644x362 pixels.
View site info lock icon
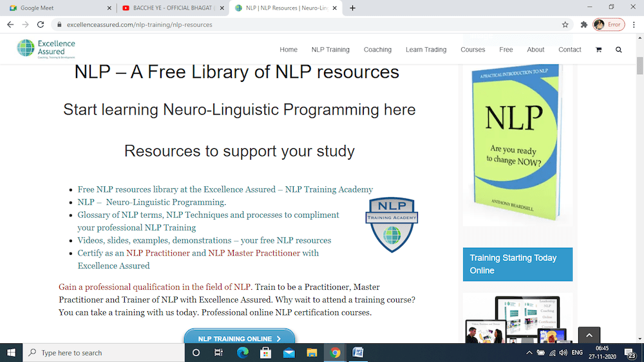pos(59,24)
